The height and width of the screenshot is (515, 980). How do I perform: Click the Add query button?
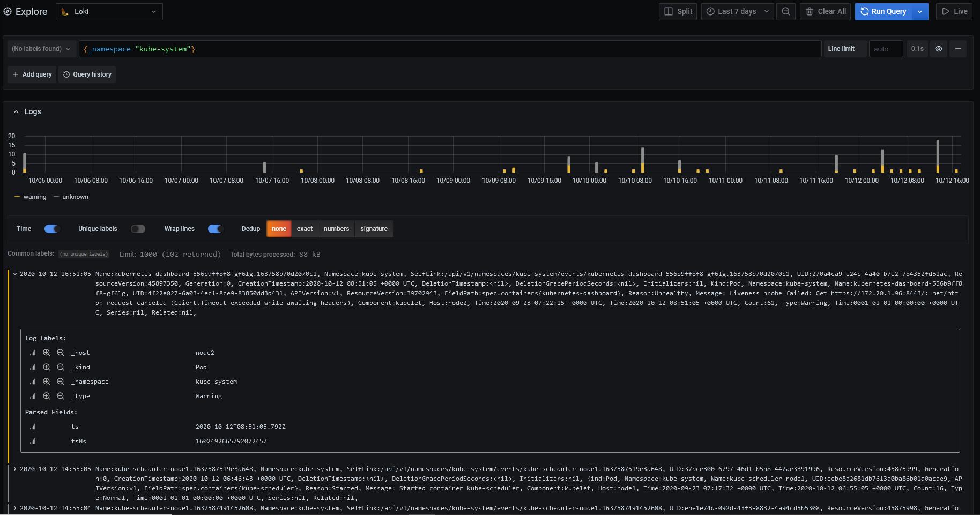[32, 74]
